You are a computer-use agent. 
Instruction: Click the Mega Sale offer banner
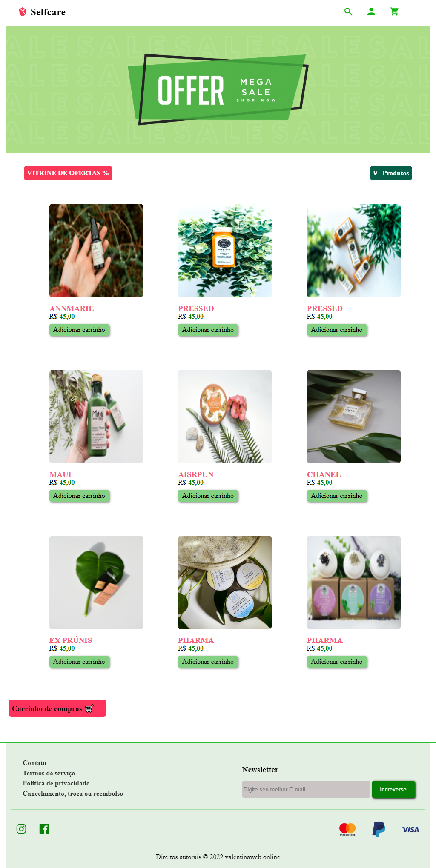(x=218, y=89)
